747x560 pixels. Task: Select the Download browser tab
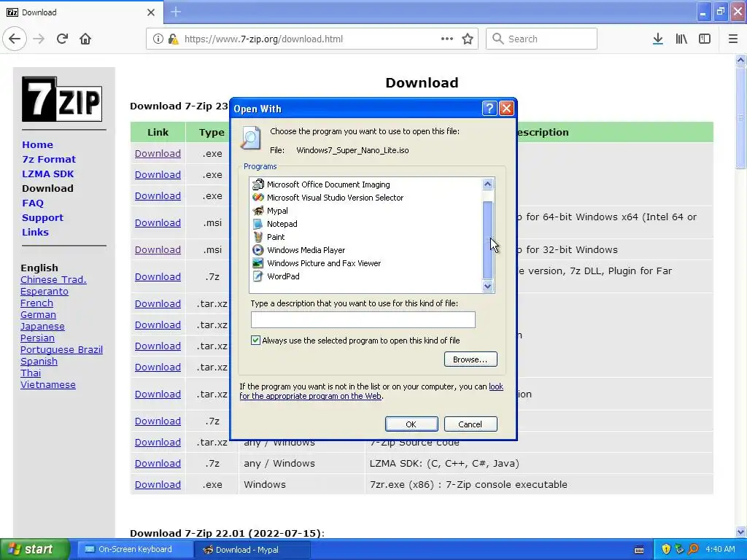point(81,12)
